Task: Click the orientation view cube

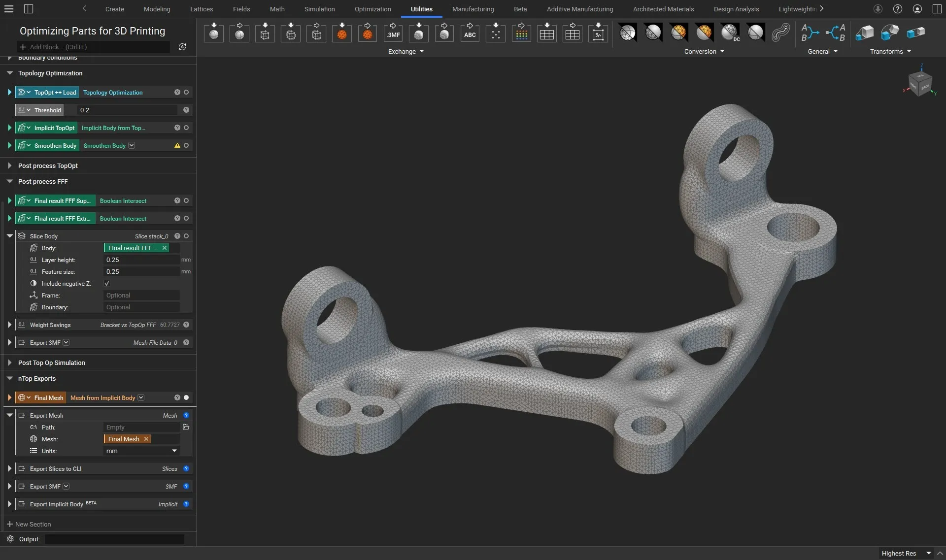Action: point(919,83)
